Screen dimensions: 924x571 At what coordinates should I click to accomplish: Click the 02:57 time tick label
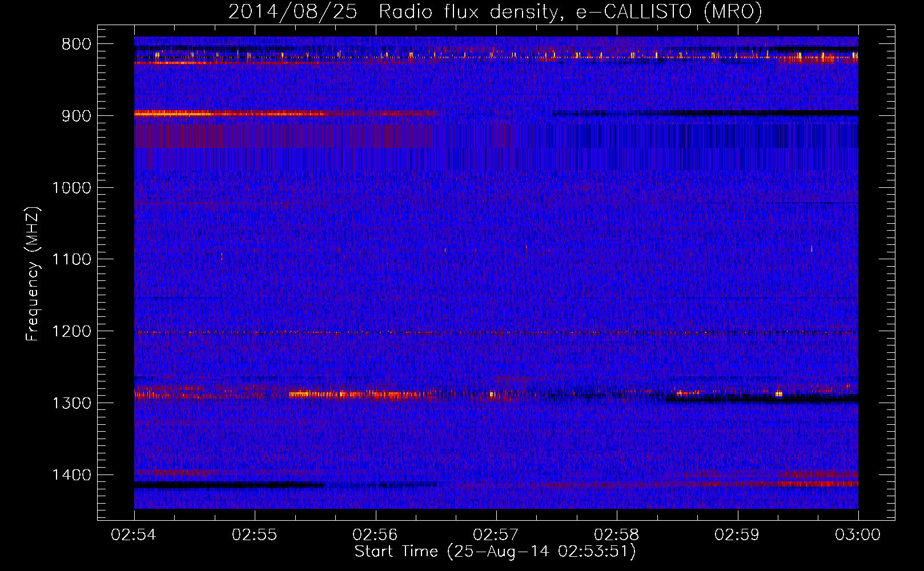tap(496, 535)
